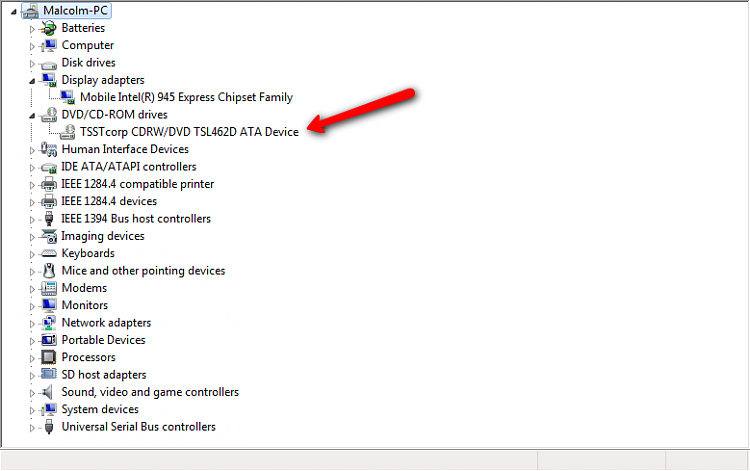Expand the Processors node arrow
750x471 pixels.
(32, 358)
